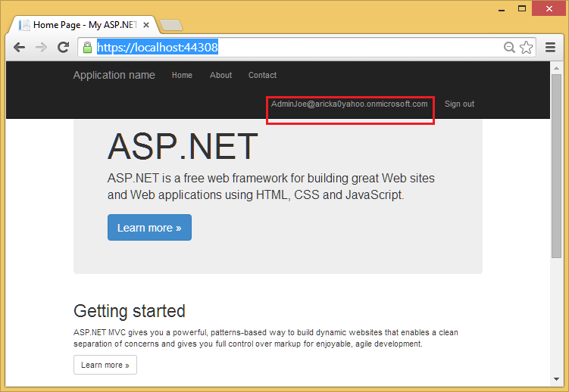Open the Home nav link
This screenshot has height=392, width=569.
182,75
